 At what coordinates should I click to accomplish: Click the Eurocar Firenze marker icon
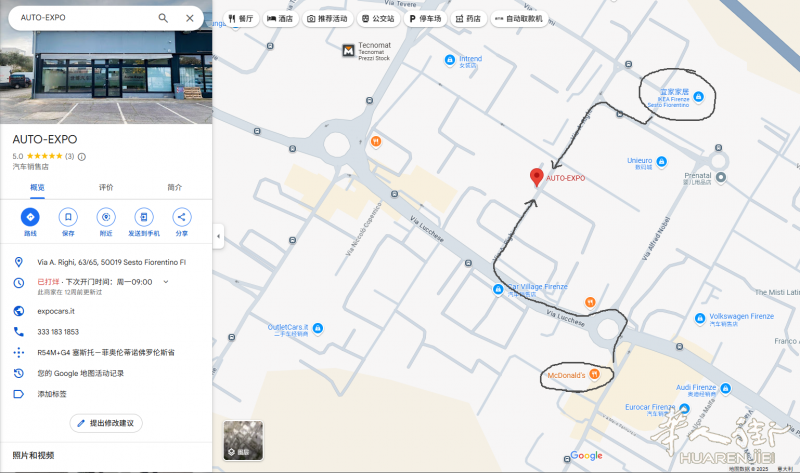684,409
